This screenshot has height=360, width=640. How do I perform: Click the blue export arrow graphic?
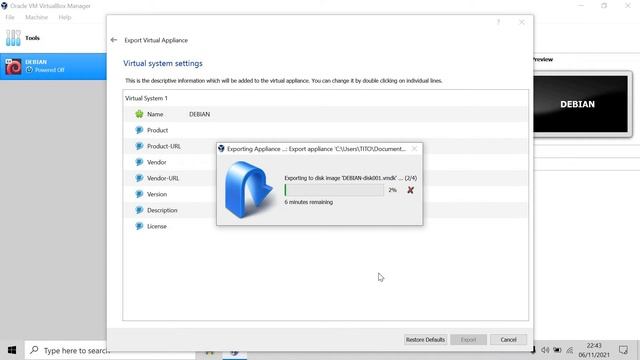coord(248,189)
